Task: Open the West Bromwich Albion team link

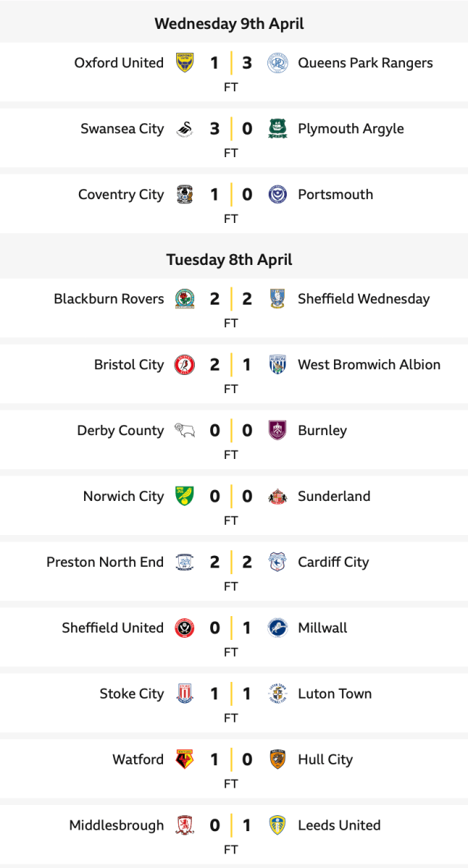Action: (x=369, y=365)
